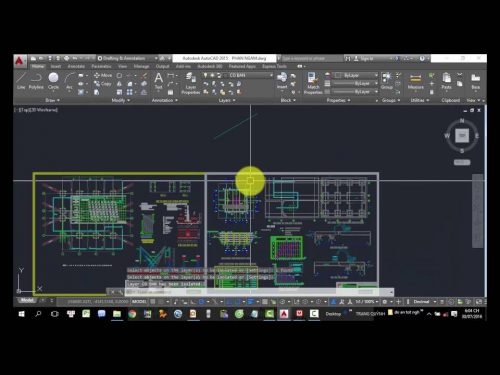Toggle grid display in status bar
Viewport: 500px width, 375px height.
click(153, 302)
